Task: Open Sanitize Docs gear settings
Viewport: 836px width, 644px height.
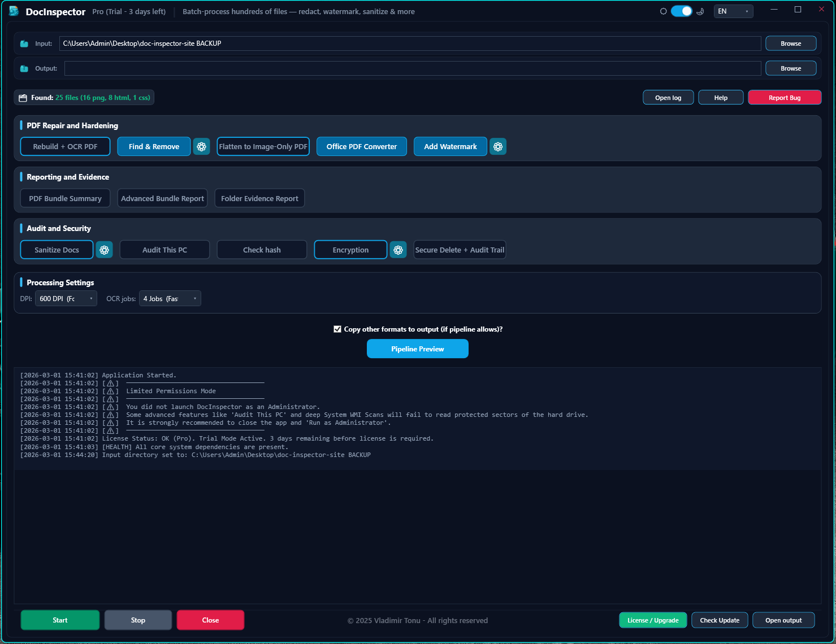Action: click(105, 250)
